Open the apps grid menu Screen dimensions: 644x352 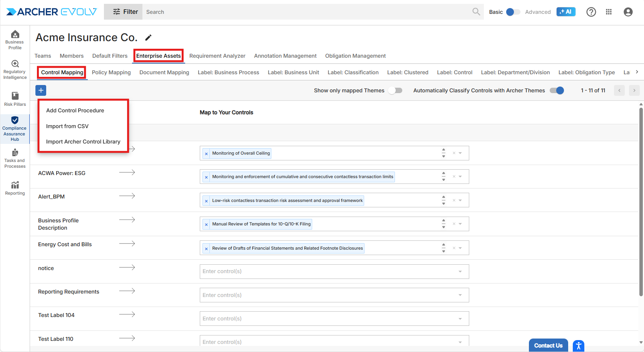click(x=609, y=12)
